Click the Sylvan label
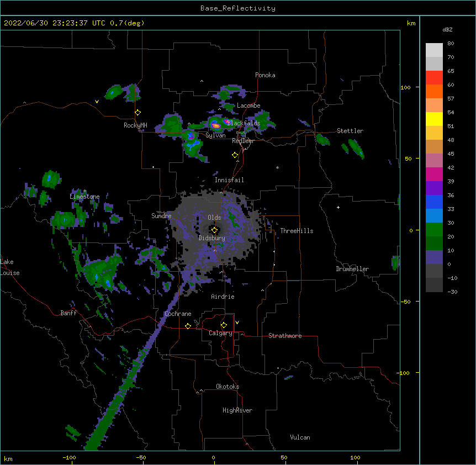Image resolution: width=476 pixels, height=465 pixels. pyautogui.click(x=215, y=135)
